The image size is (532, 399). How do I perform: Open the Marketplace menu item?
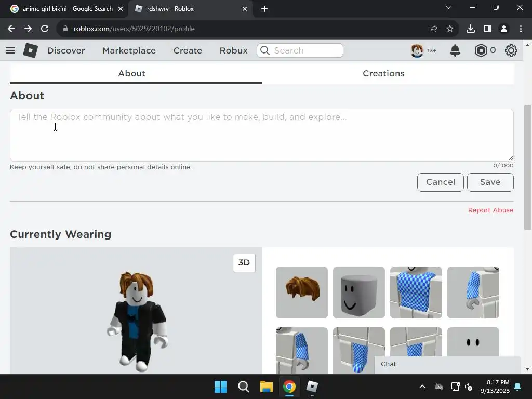pyautogui.click(x=129, y=50)
